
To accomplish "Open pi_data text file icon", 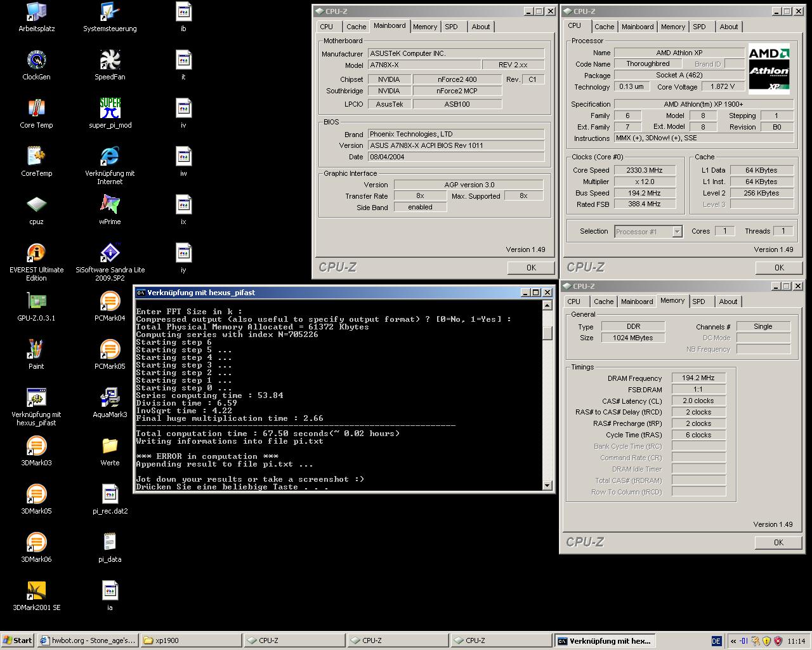I will [110, 548].
